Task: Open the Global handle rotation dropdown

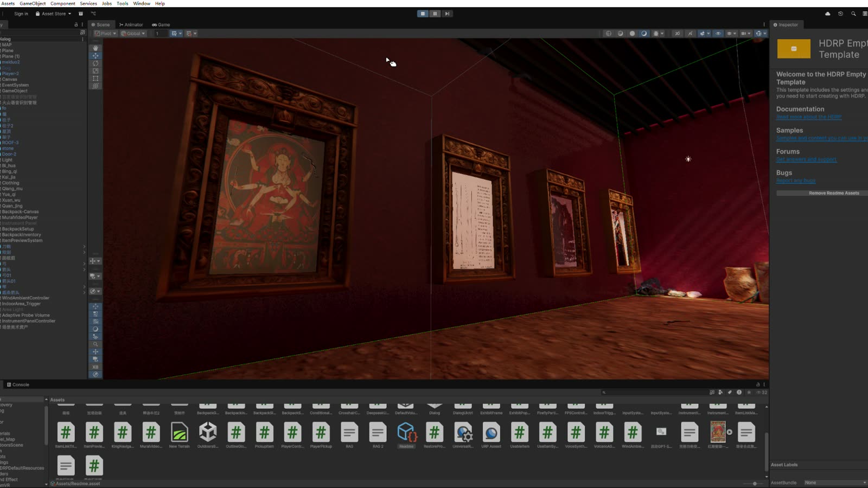Action: (133, 34)
